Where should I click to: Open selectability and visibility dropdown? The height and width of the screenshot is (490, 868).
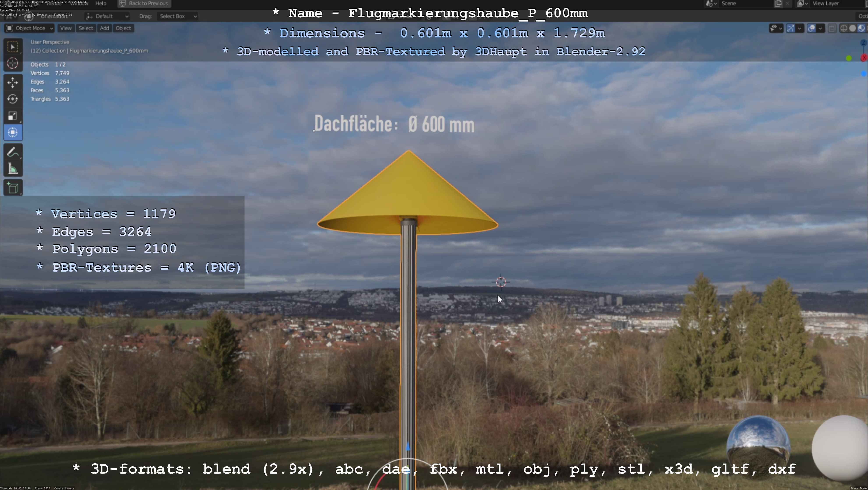click(776, 28)
